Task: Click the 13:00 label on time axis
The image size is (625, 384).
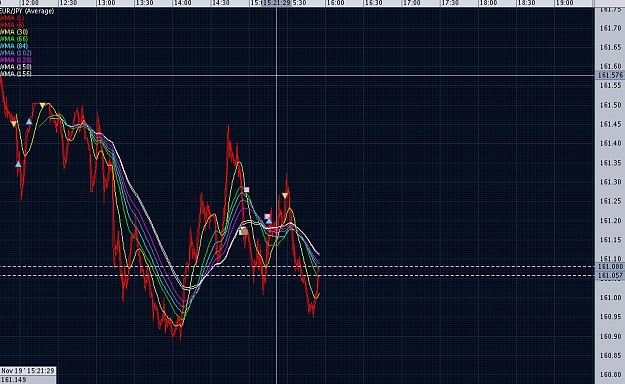Action: (106, 3)
